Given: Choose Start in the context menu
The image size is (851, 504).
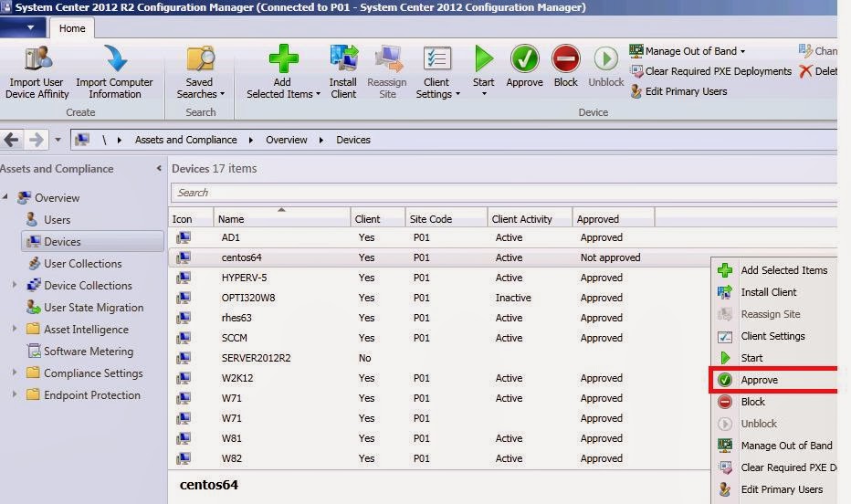Looking at the screenshot, I should coord(775,358).
